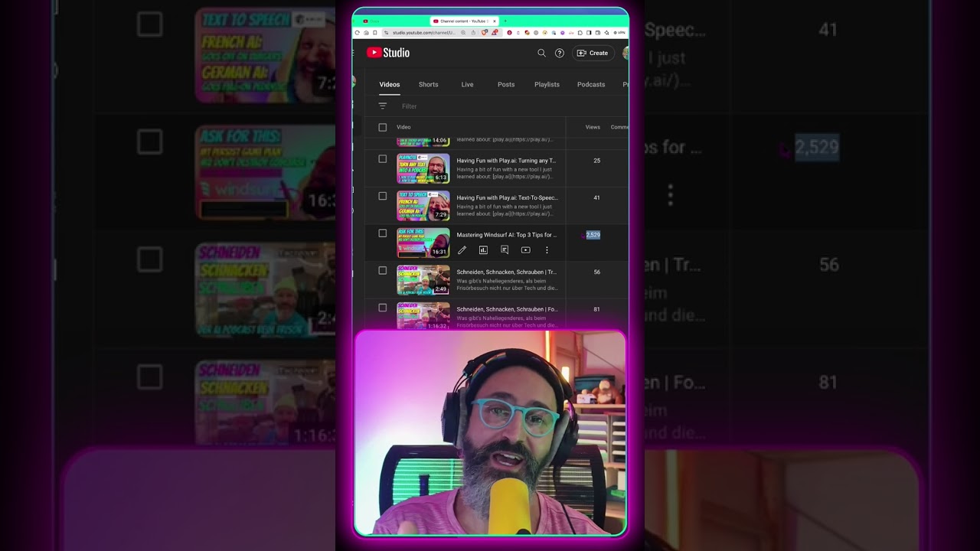Open title Having Fun with Play.ai: Turning any T...

(506, 161)
